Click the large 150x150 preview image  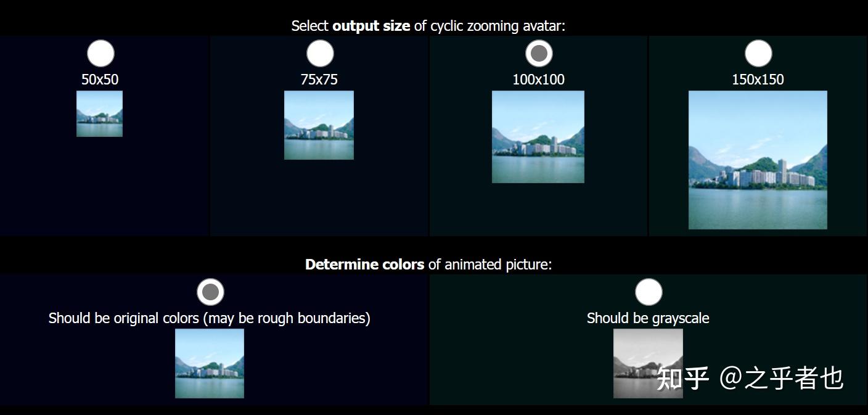click(x=758, y=160)
